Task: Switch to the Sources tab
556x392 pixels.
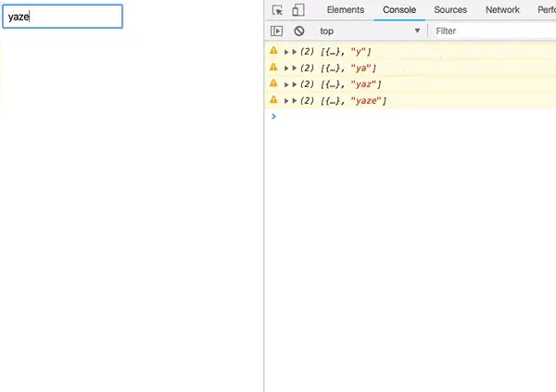Action: [450, 11]
